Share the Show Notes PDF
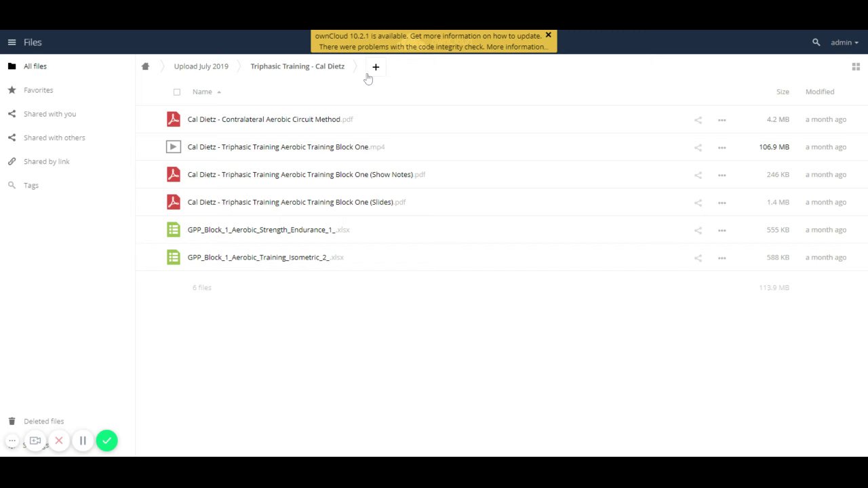The height and width of the screenshot is (488, 868). 698,176
